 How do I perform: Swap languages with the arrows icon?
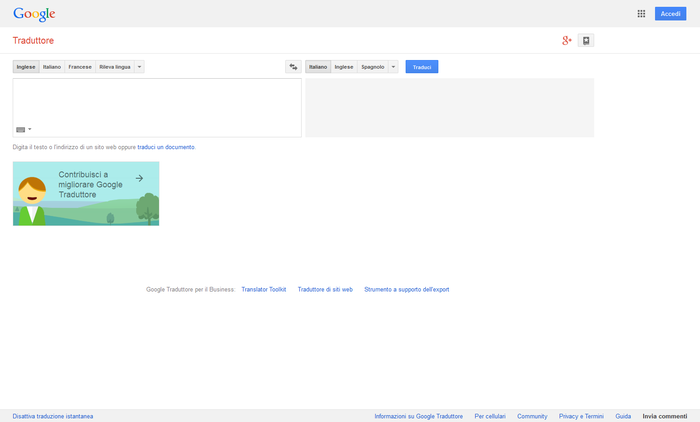(x=293, y=67)
